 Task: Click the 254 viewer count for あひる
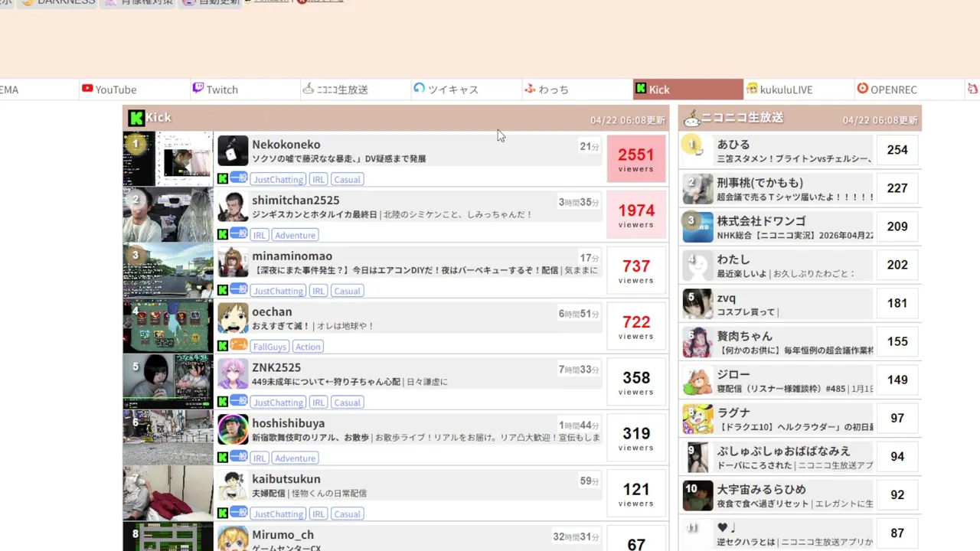click(897, 150)
